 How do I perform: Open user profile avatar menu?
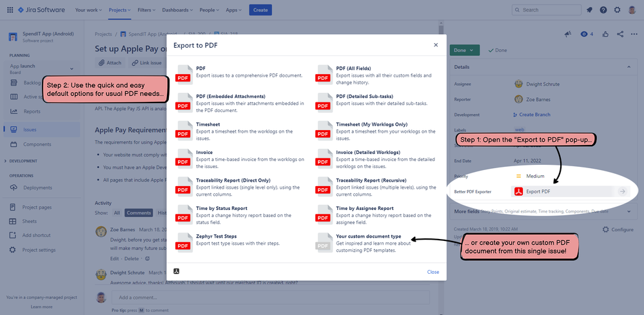coord(632,10)
